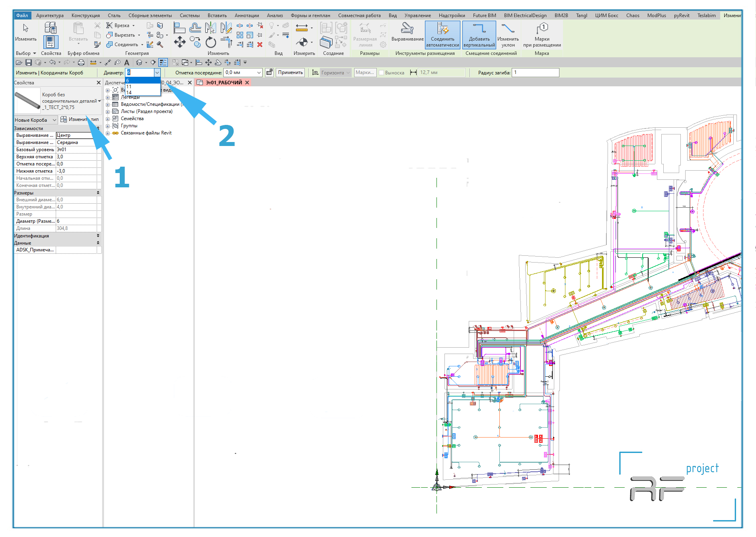Click the Undo arrow in quick access toolbar
Image resolution: width=756 pixels, height=537 pixels.
coord(53,62)
